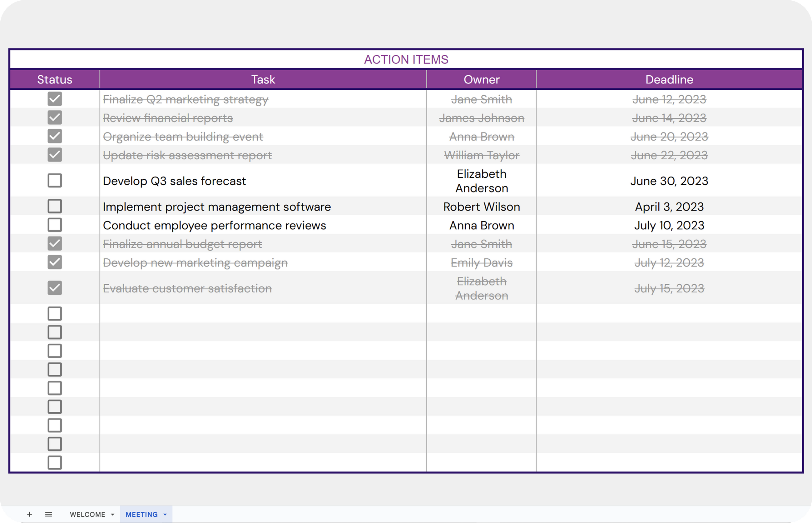
Task: Open the all sheets list icon
Action: coord(48,514)
